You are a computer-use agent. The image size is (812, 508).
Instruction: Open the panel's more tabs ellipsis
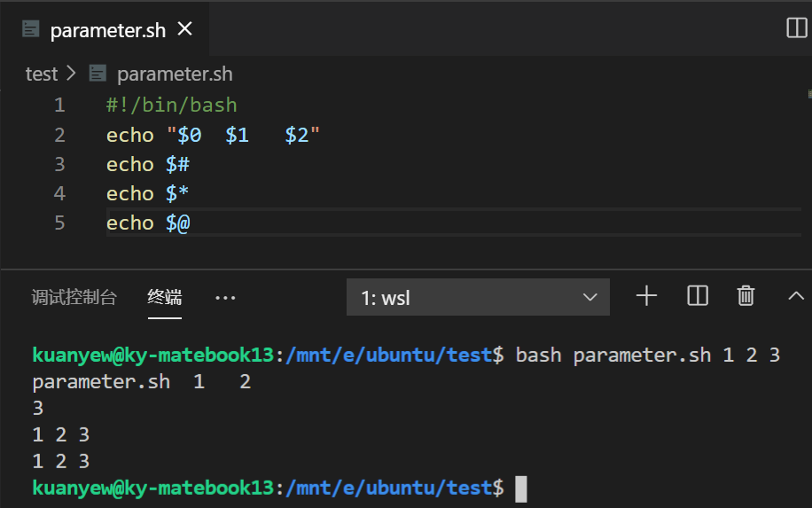(x=225, y=298)
